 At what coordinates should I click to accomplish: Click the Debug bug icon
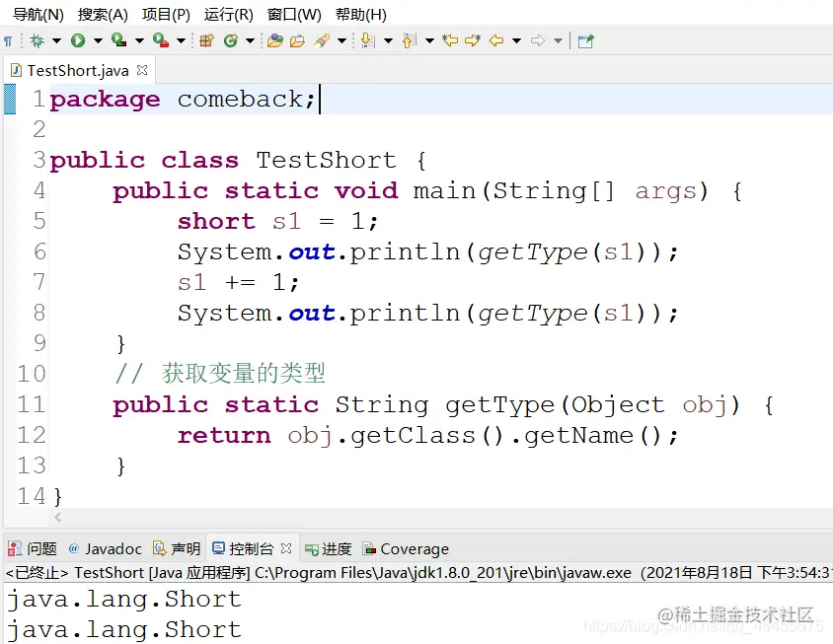(x=38, y=40)
